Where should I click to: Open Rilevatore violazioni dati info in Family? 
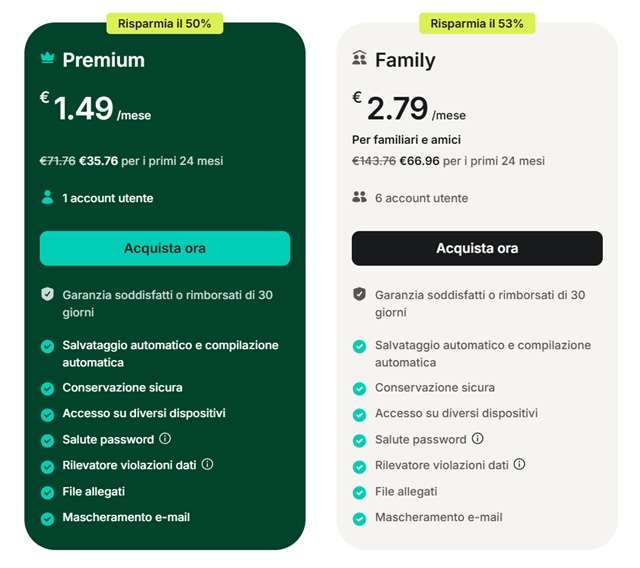[x=519, y=464]
